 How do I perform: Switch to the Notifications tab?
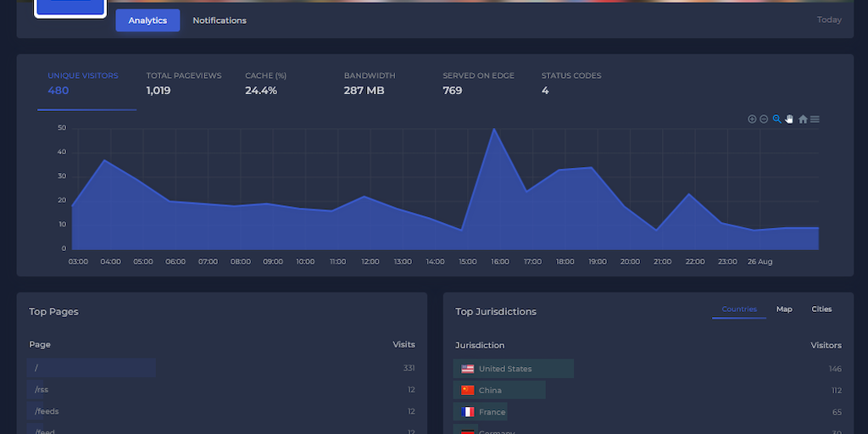pyautogui.click(x=220, y=20)
